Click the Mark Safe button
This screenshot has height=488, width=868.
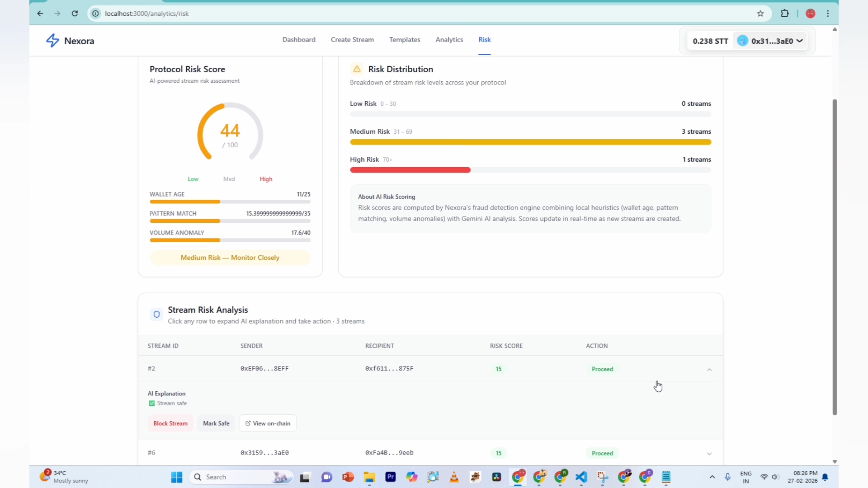pyautogui.click(x=216, y=423)
